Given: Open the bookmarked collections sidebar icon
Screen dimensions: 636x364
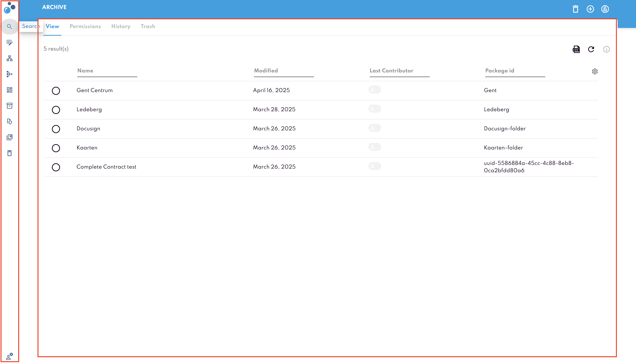Looking at the screenshot, I should [x=10, y=137].
